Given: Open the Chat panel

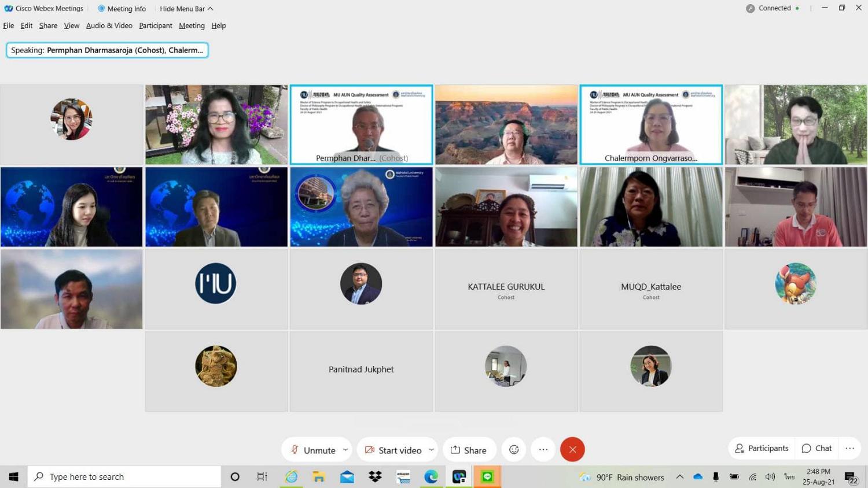Looking at the screenshot, I should pos(816,448).
